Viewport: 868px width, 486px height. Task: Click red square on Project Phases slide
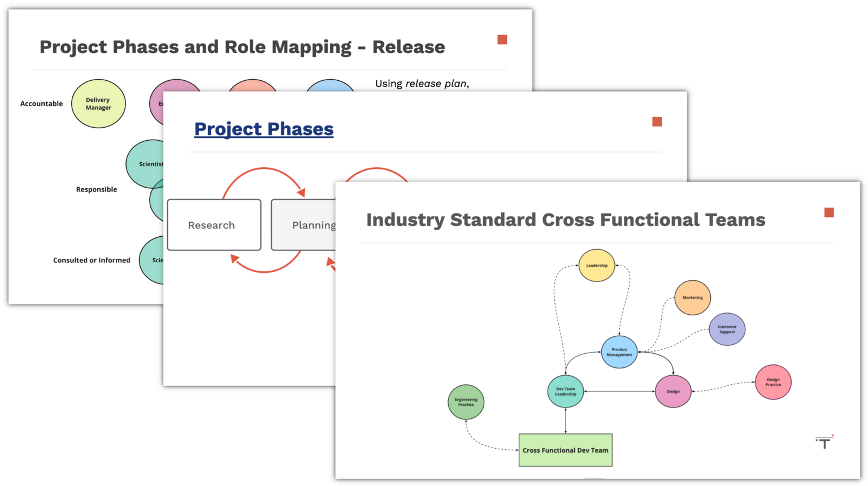657,121
